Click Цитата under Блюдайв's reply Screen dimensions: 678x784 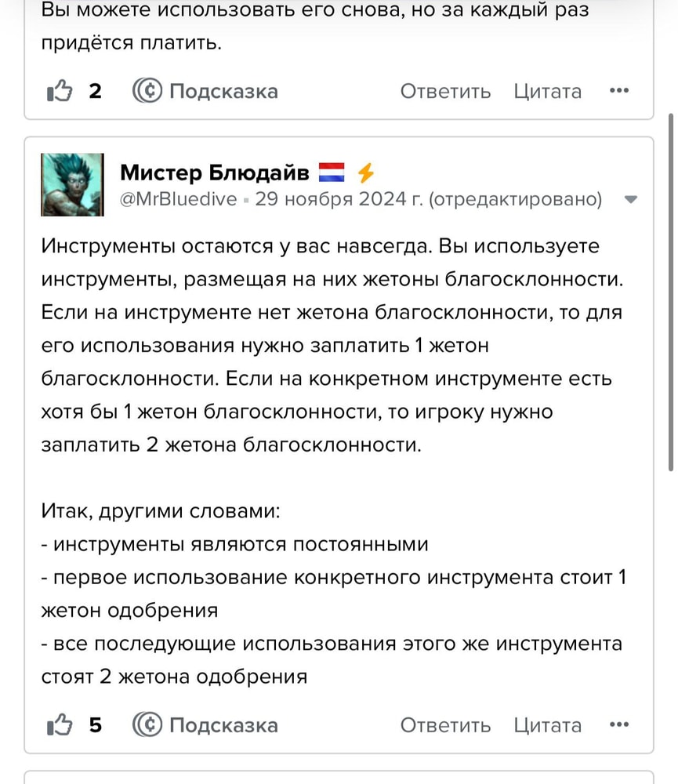(547, 724)
